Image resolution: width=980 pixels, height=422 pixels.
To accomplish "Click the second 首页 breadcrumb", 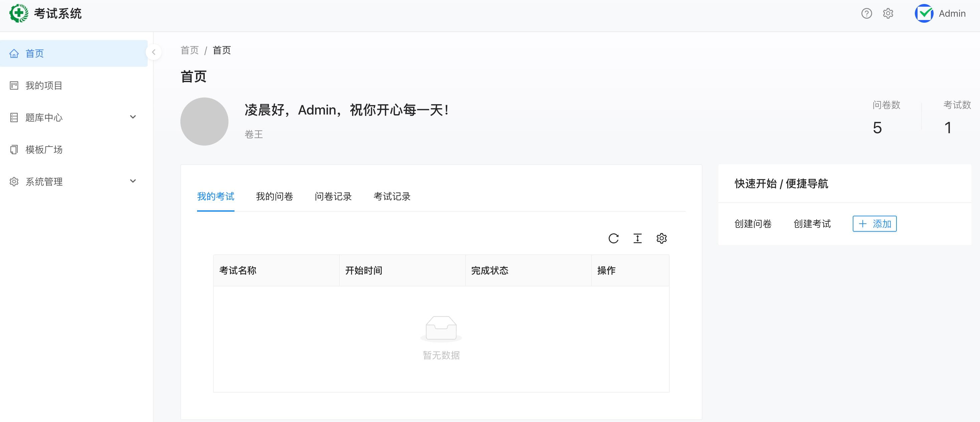I will coord(222,50).
